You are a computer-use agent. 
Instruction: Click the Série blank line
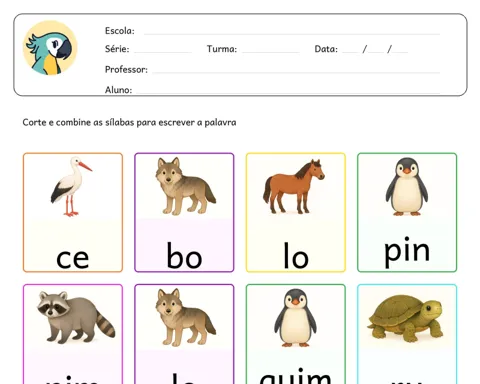(x=163, y=52)
